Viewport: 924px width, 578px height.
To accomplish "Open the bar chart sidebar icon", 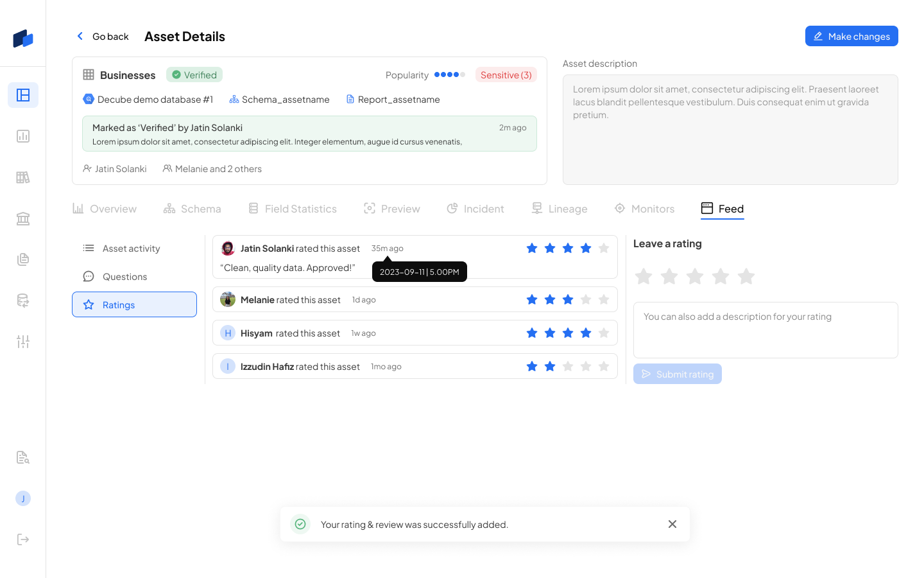I will (23, 136).
